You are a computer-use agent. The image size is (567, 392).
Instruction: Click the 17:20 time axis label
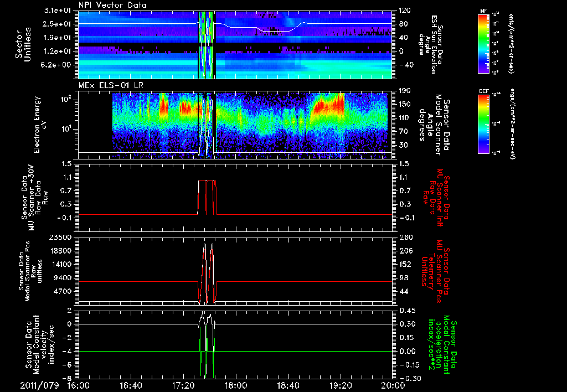click(183, 385)
